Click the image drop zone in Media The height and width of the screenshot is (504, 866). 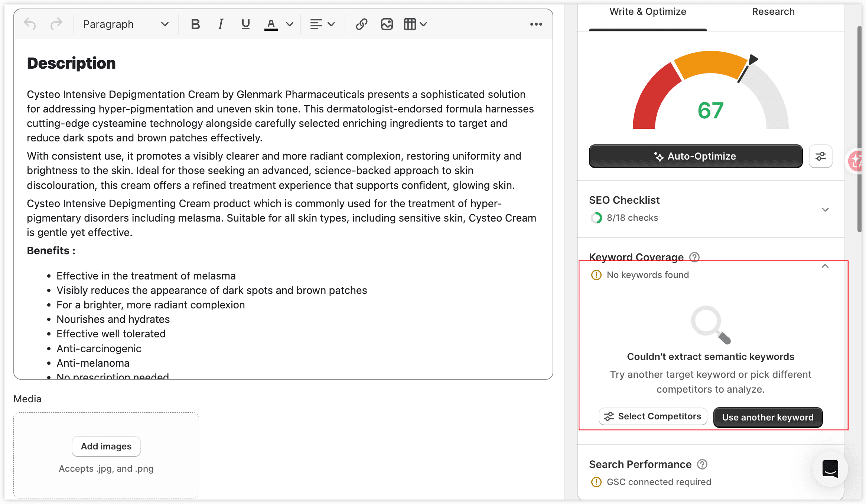106,455
